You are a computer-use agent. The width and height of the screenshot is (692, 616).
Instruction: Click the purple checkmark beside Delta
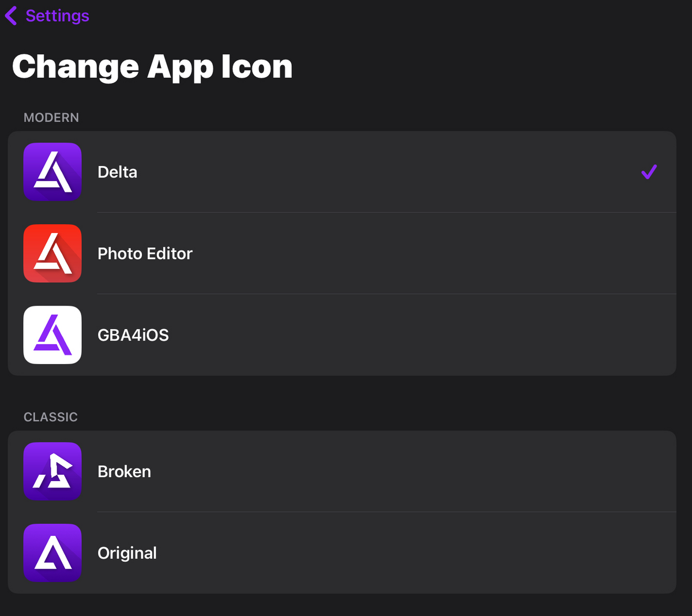[x=649, y=172]
